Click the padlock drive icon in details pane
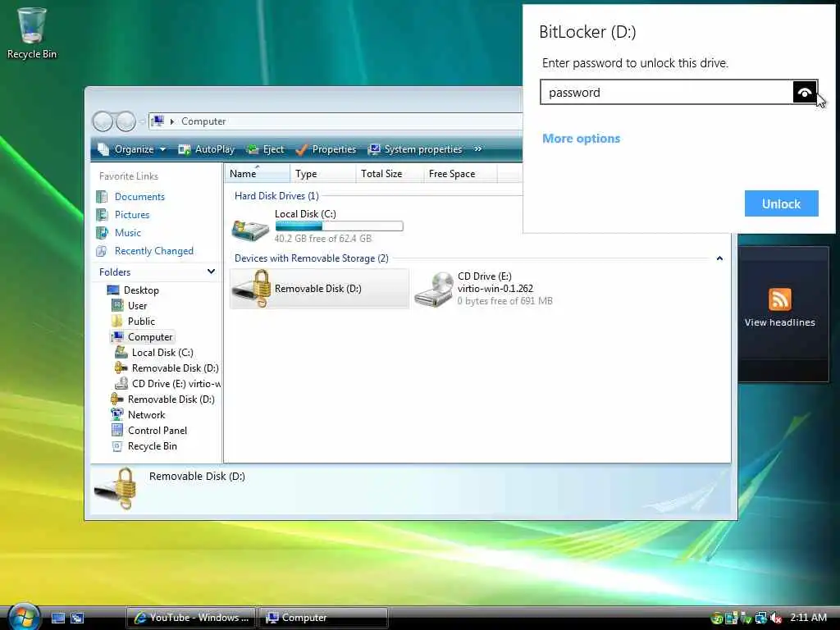The height and width of the screenshot is (630, 840). [x=116, y=488]
